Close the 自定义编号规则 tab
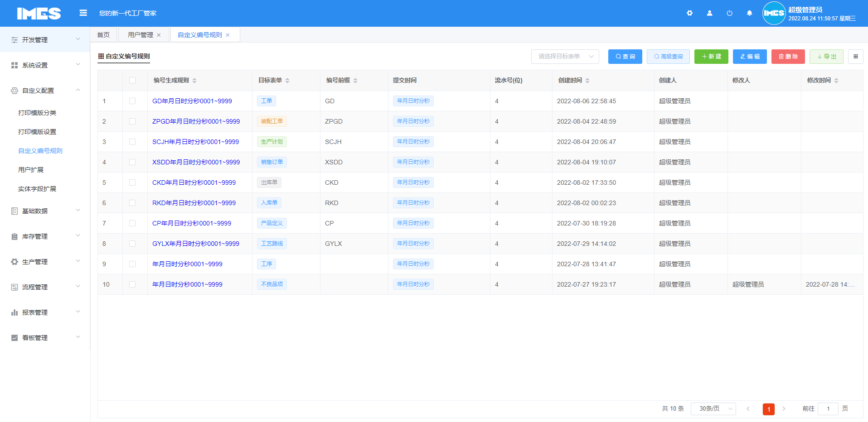Viewport: 868px width, 422px height. pyautogui.click(x=228, y=35)
